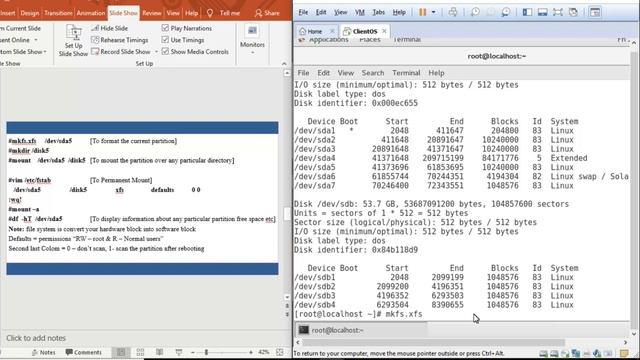The image size is (640, 360).
Task: Switch to Unity mode in VMware
Action: pyautogui.click(x=573, y=12)
